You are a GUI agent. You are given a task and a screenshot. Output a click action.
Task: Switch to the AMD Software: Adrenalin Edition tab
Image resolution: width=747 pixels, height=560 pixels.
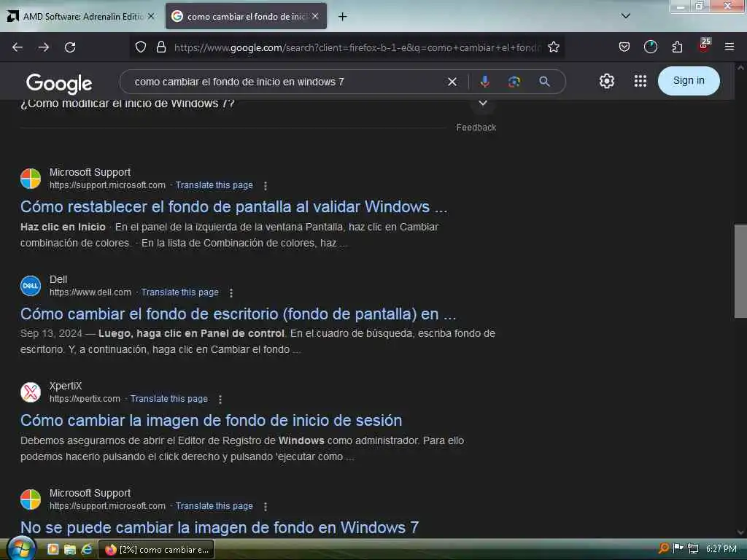click(x=82, y=16)
